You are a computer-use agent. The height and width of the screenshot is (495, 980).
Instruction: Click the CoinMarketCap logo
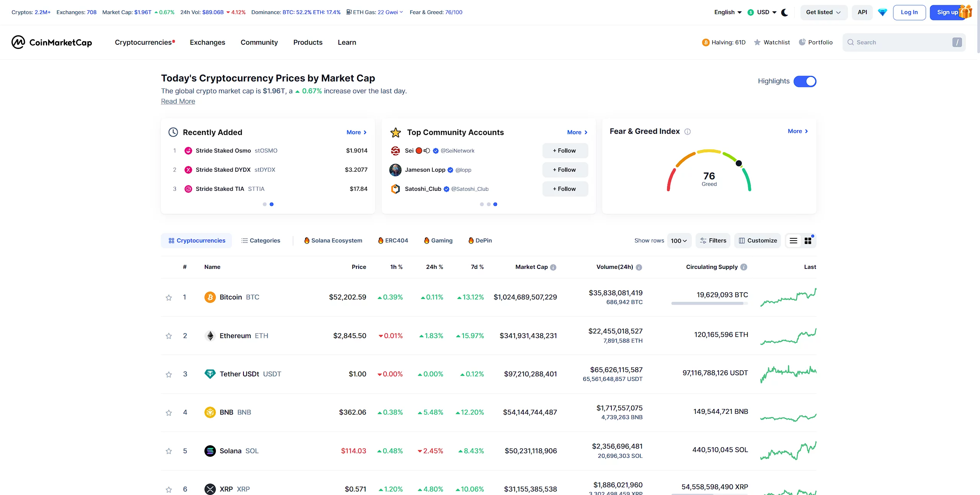pyautogui.click(x=52, y=42)
